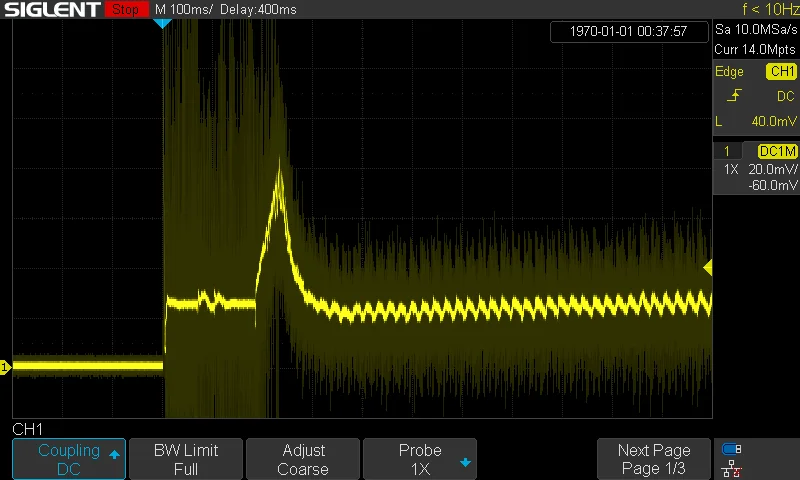800x480 pixels.
Task: Toggle the BW Limit Full setting
Action: point(186,459)
